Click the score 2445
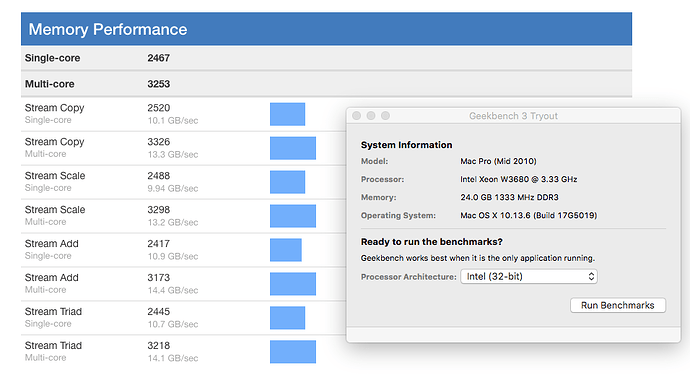The width and height of the screenshot is (690, 374). click(x=158, y=311)
